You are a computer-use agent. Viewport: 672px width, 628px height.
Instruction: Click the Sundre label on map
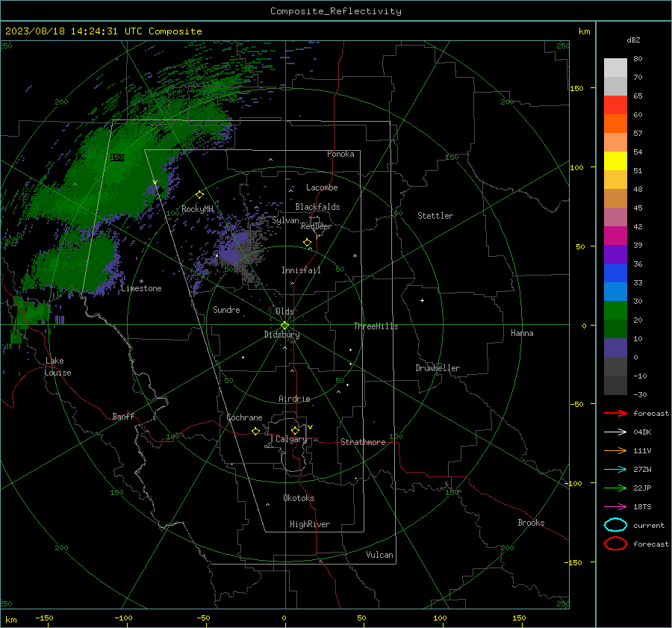click(x=226, y=309)
